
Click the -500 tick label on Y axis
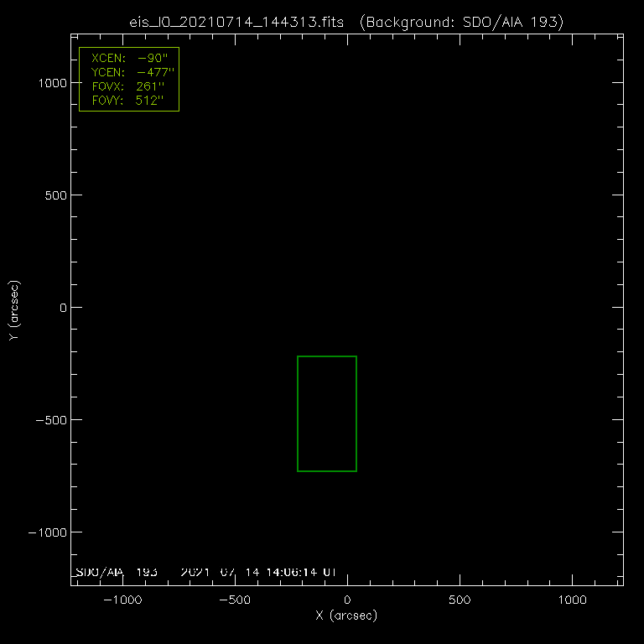(49, 420)
